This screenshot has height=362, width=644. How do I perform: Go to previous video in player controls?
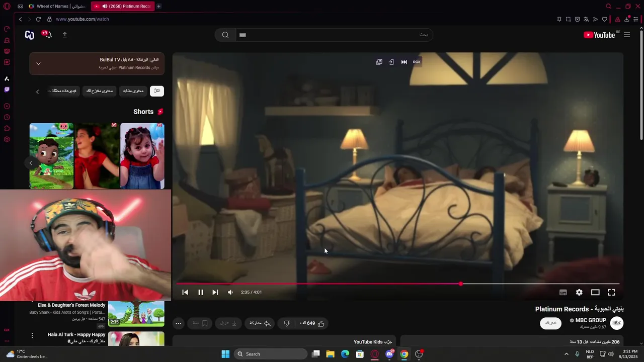point(185,292)
